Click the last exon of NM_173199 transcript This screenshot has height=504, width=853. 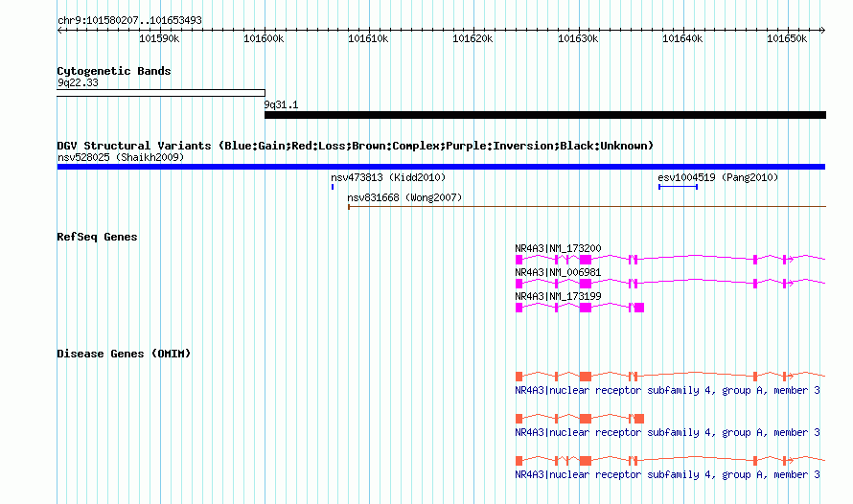point(639,308)
